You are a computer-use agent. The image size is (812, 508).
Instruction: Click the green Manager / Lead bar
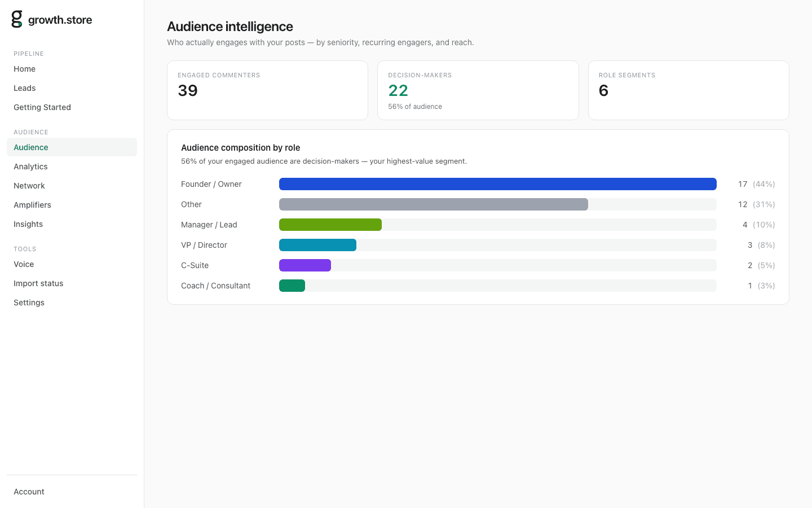330,225
